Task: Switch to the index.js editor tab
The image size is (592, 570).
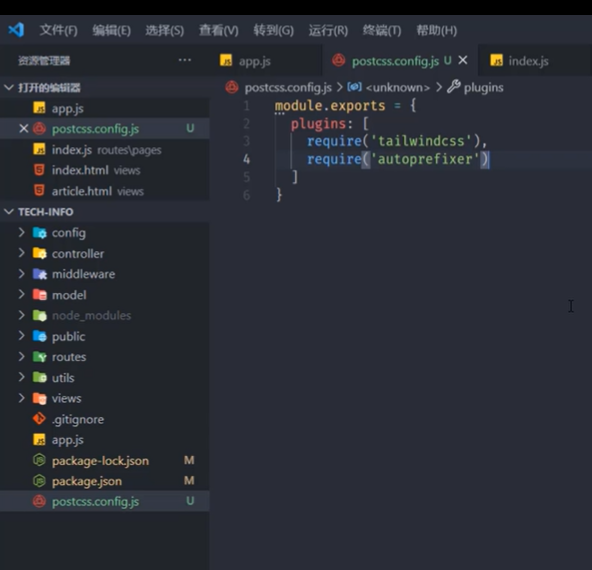Action: [x=535, y=61]
